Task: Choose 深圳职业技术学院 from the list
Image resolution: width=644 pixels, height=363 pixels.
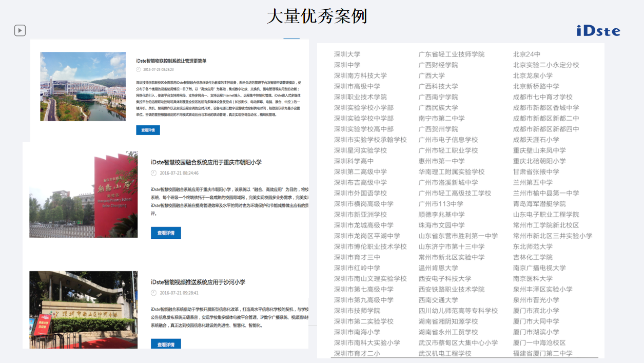Action: (x=361, y=97)
